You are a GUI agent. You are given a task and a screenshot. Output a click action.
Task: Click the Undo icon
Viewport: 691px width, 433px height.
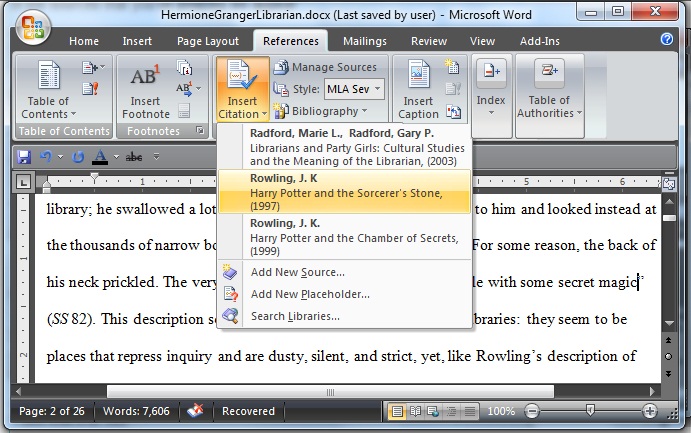pyautogui.click(x=46, y=156)
